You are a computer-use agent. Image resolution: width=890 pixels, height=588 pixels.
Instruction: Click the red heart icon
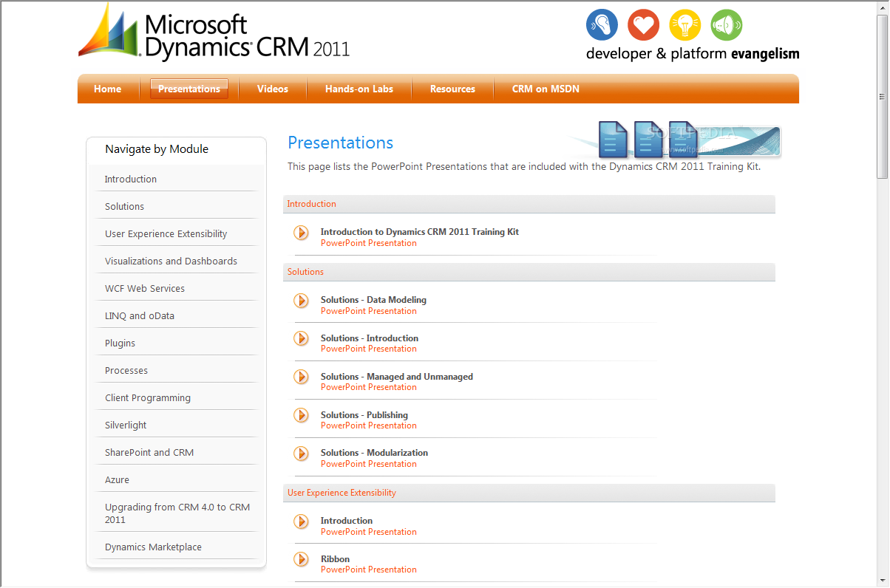click(x=643, y=25)
